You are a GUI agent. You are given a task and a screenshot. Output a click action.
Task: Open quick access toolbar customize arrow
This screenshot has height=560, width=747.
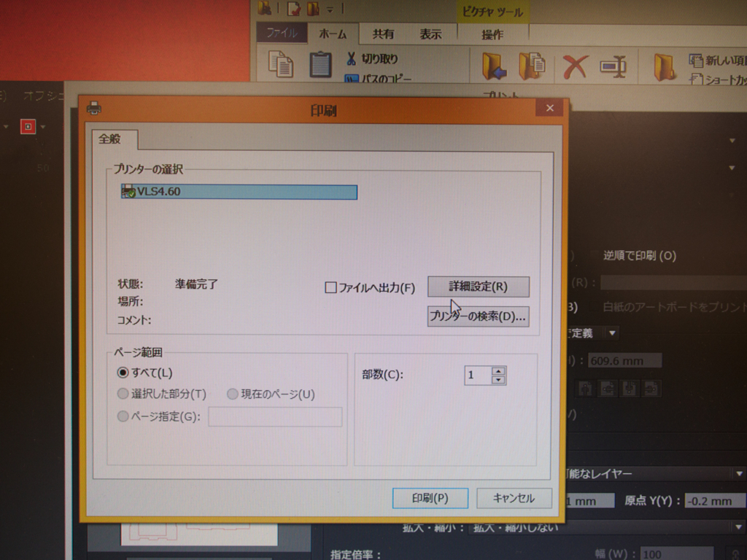click(x=330, y=9)
